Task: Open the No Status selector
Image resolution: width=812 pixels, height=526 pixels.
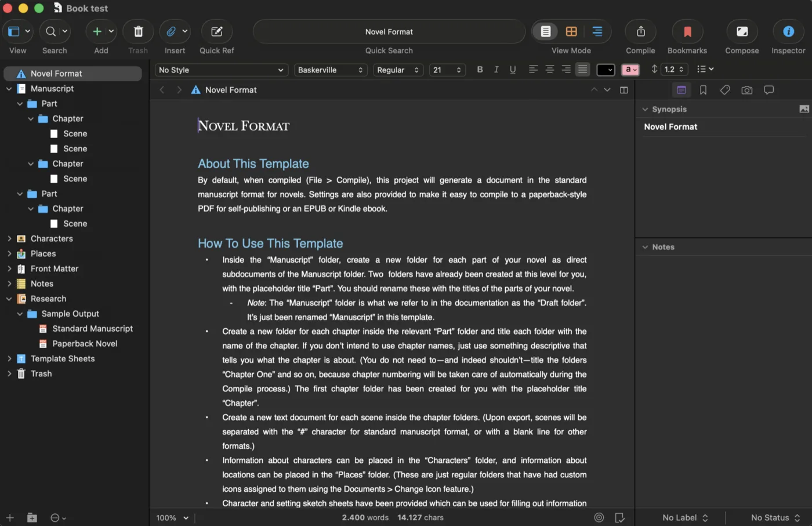Action: click(775, 518)
